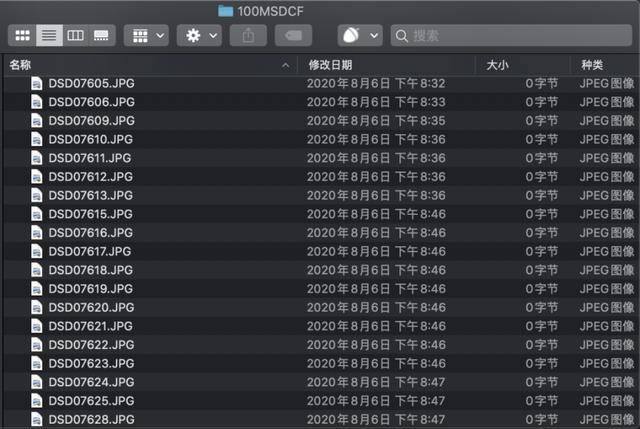
Task: Switch to list view mode
Action: (48, 36)
